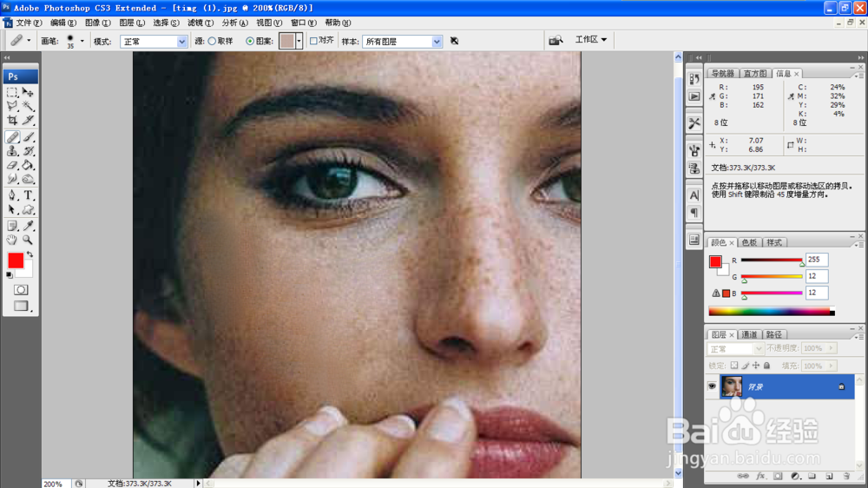Link layers with chain icon
868x488 pixels.
tap(743, 476)
